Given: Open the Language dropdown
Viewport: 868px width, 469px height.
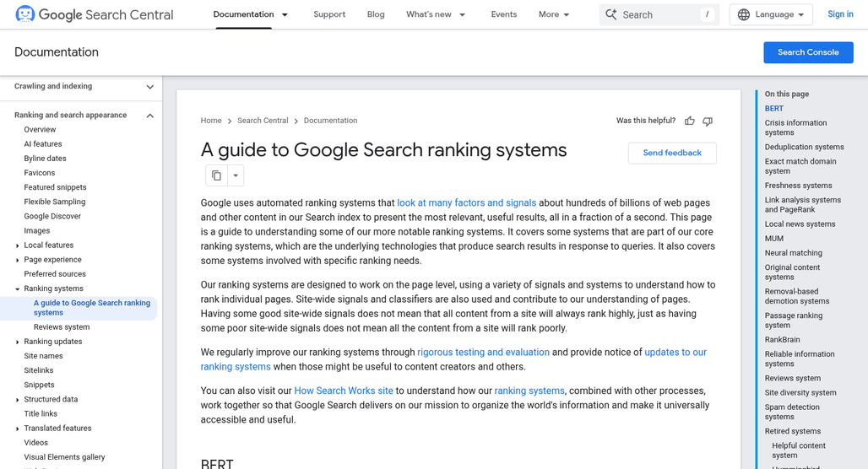Looking at the screenshot, I should point(771,14).
